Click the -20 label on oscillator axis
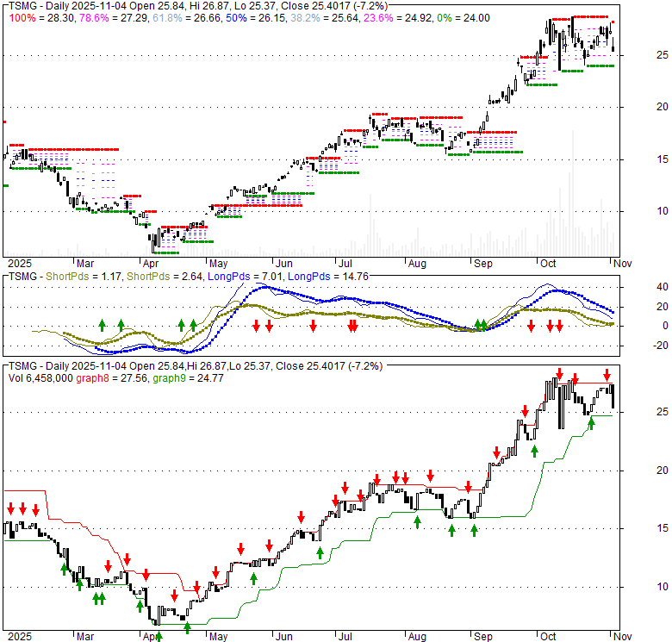The height and width of the screenshot is (642, 672). coord(661,345)
